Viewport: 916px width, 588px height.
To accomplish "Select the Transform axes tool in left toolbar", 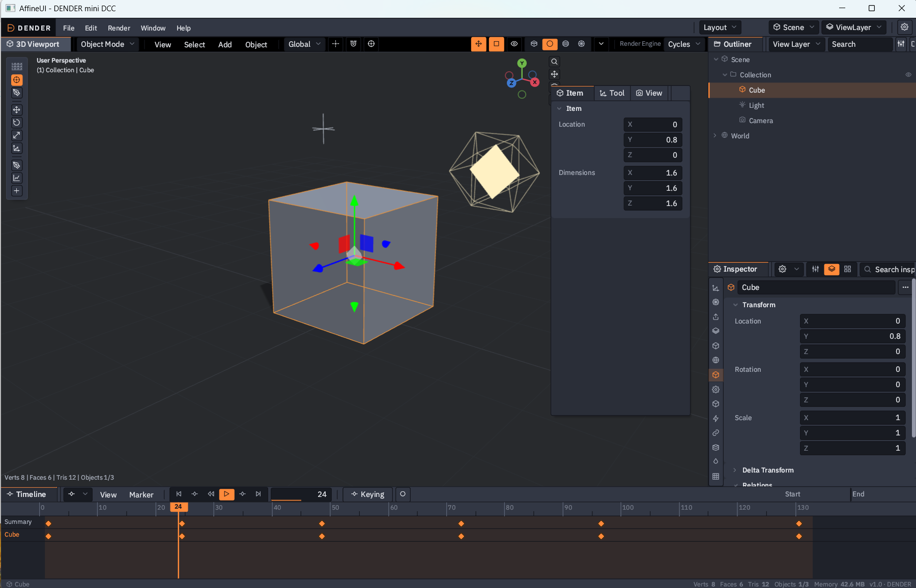I will pyautogui.click(x=17, y=148).
